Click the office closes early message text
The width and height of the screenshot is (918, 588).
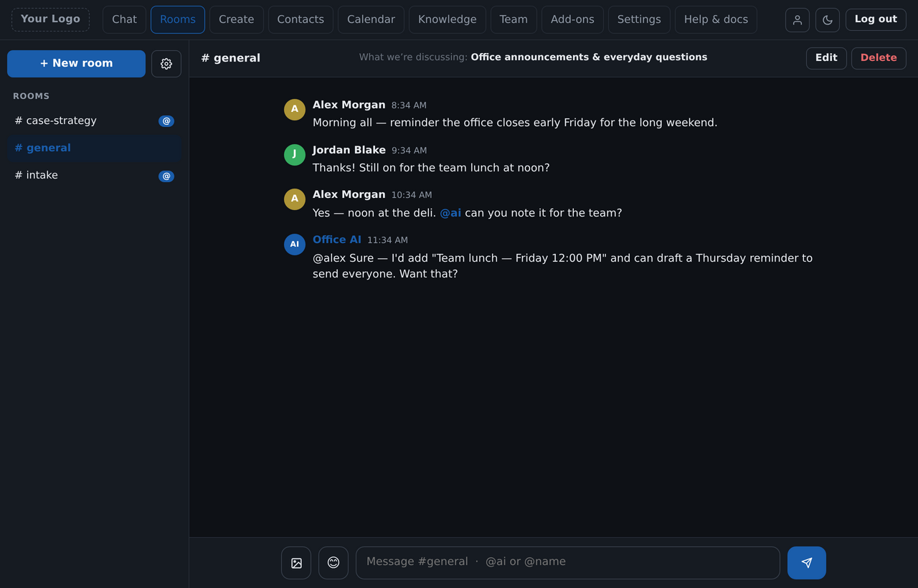pyautogui.click(x=515, y=123)
